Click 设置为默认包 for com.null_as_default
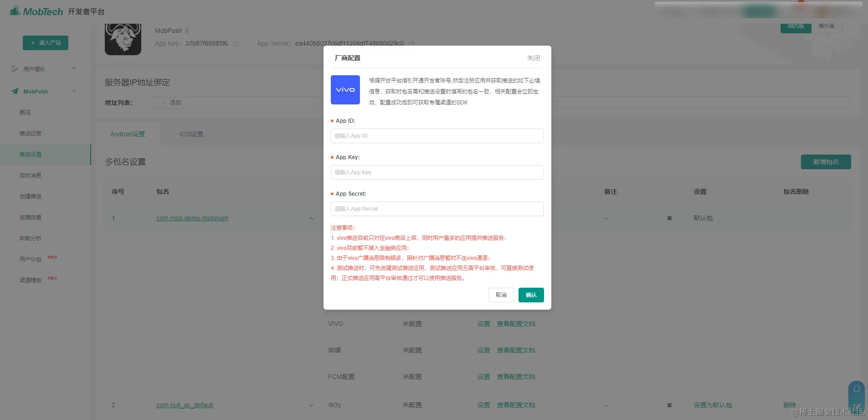The height and width of the screenshot is (420, 868). (713, 405)
